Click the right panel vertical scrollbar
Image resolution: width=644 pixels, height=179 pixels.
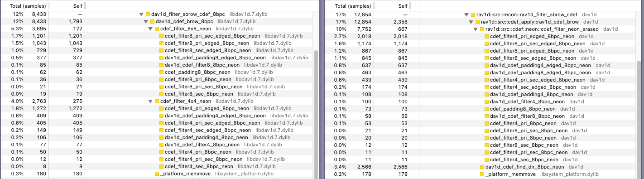tap(639, 118)
